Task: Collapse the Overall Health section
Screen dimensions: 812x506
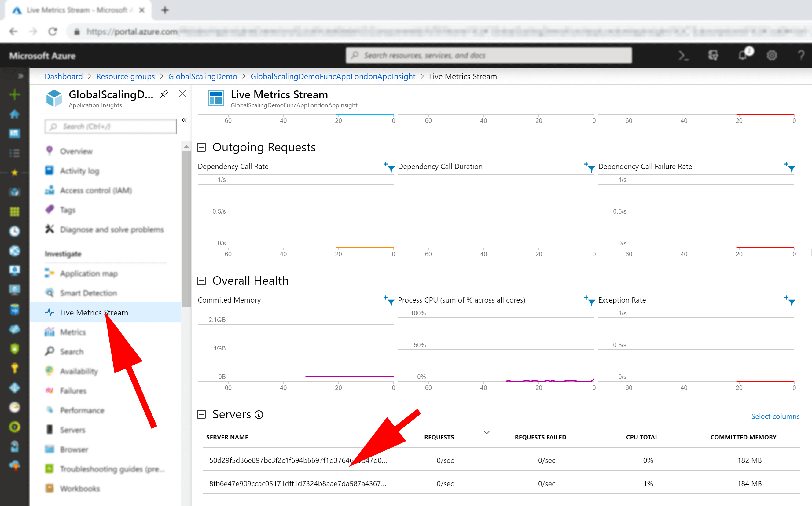Action: click(x=201, y=281)
